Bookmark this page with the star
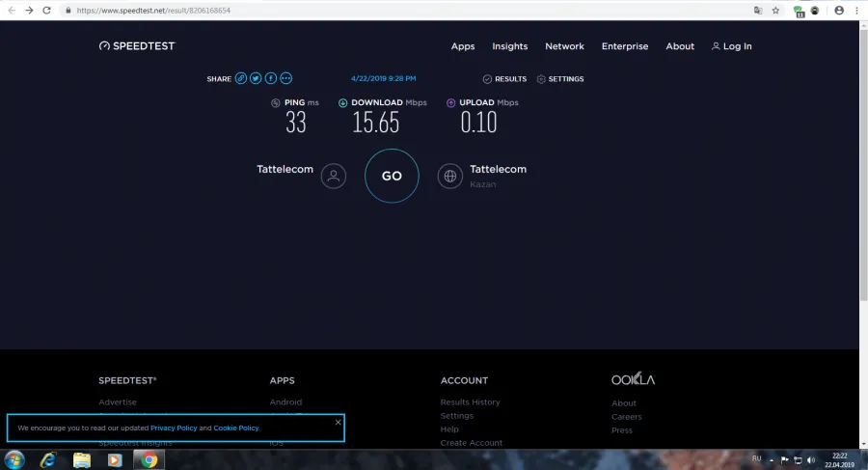The image size is (868, 470). coord(775,10)
